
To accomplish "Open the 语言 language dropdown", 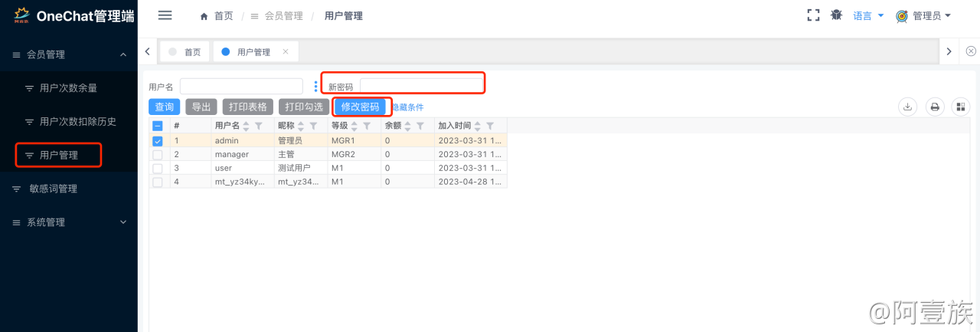I will (868, 15).
